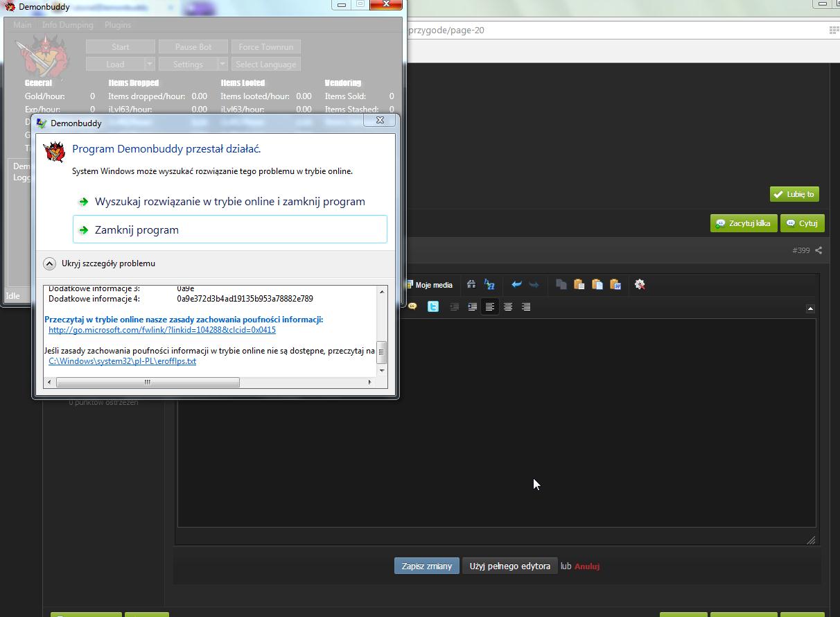
Task: Click the details horizontal scrollbar thumb
Action: [x=148, y=382]
